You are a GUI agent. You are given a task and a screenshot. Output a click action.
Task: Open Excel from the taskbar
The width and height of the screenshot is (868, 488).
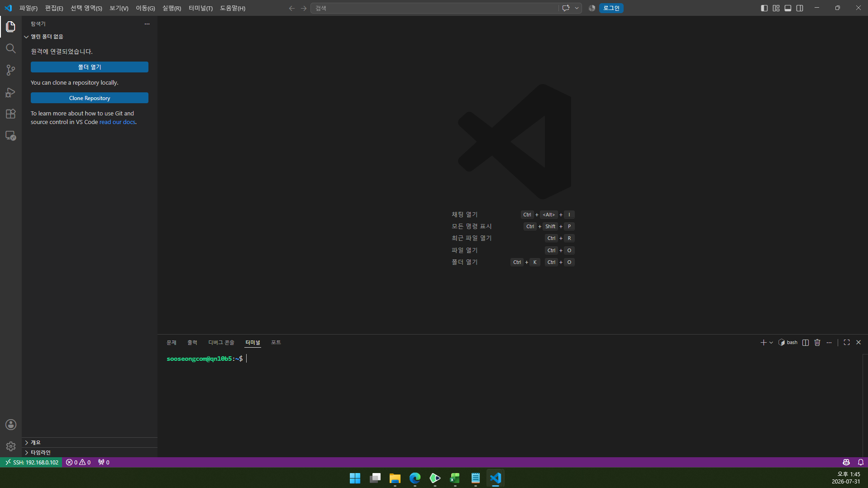[455, 478]
